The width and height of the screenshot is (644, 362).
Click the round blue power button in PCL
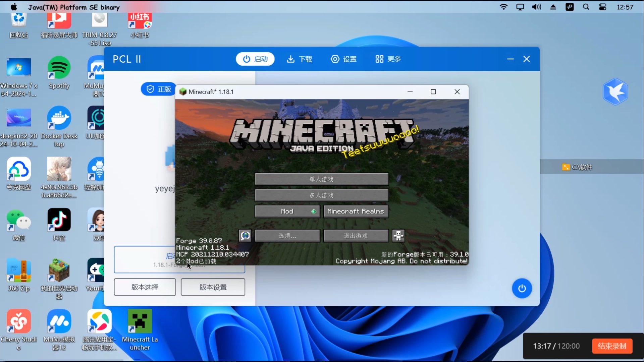(x=522, y=288)
